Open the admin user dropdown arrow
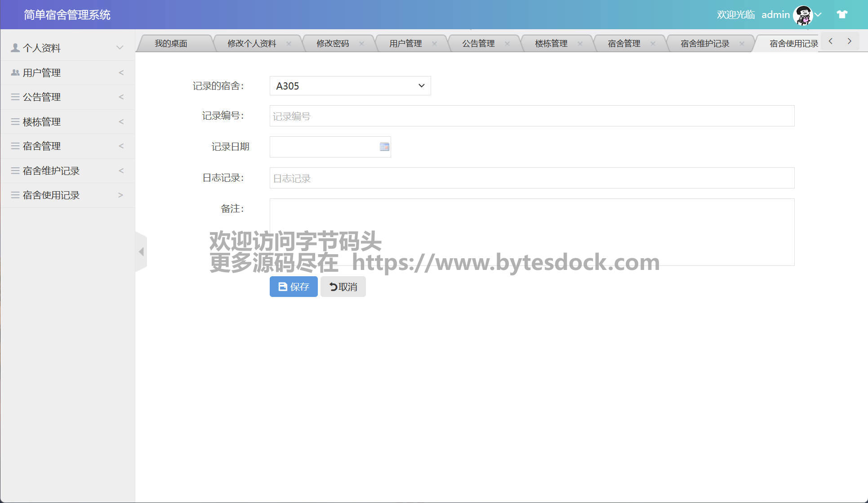Viewport: 868px width, 503px height. click(x=819, y=14)
